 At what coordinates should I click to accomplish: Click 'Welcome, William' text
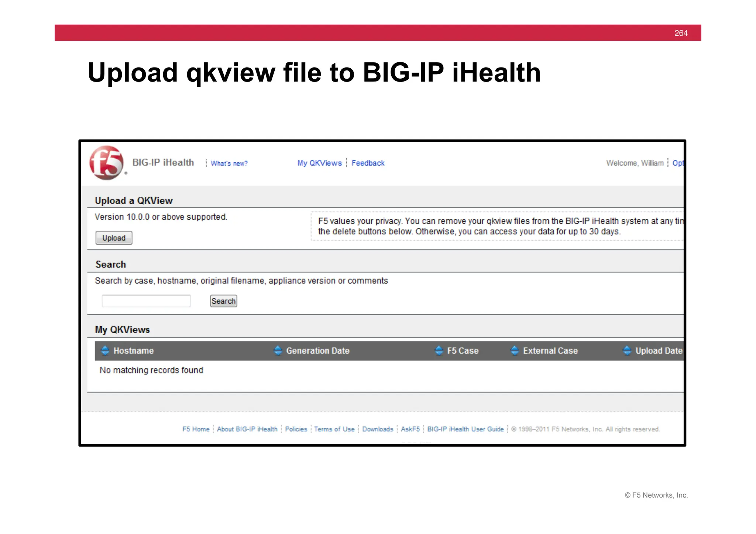[635, 163]
